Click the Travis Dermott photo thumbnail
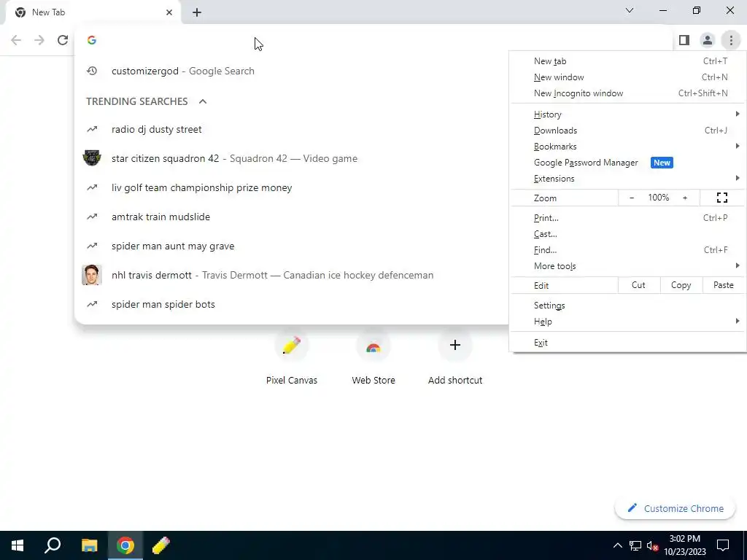Image resolution: width=747 pixels, height=560 pixels. [92, 275]
